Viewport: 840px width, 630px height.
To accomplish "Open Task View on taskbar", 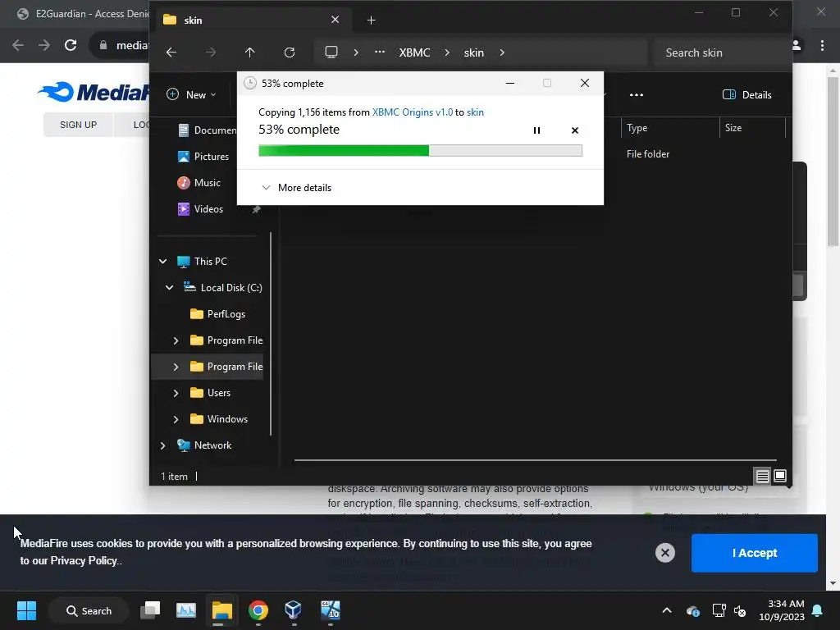I will pos(150,610).
